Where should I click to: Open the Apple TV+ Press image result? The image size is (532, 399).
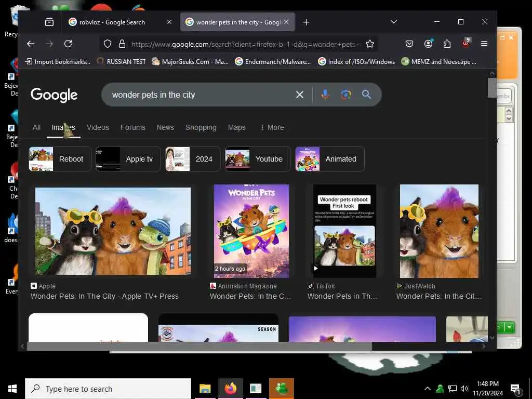pos(113,231)
